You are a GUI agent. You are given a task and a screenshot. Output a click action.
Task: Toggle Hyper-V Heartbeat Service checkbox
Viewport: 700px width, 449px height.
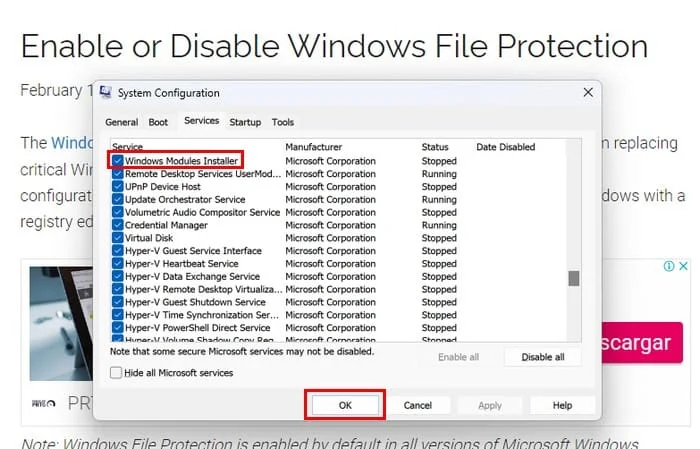pyautogui.click(x=117, y=264)
